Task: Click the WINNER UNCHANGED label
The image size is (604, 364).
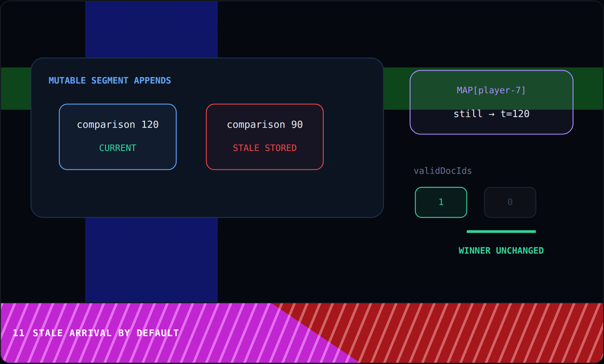Action: pyautogui.click(x=501, y=251)
